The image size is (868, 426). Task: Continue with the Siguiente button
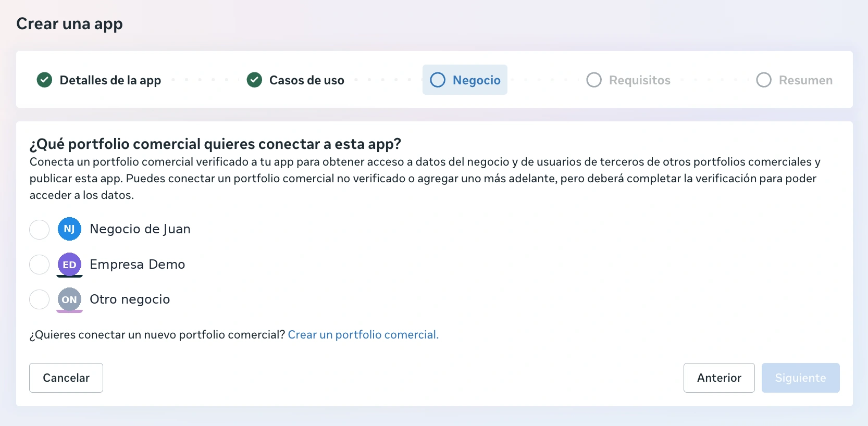coord(801,378)
